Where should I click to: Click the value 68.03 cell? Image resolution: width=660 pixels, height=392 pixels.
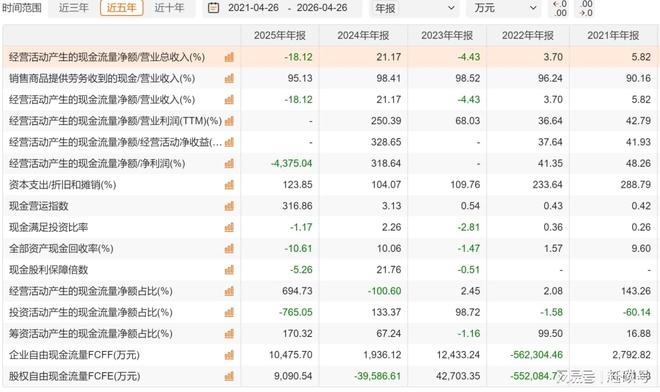pos(468,121)
